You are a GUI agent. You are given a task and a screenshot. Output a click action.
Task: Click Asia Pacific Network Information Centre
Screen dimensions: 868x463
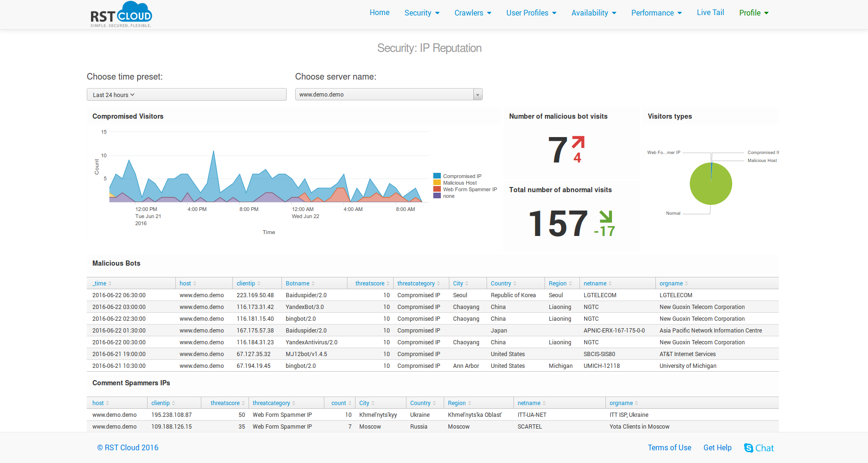point(711,331)
